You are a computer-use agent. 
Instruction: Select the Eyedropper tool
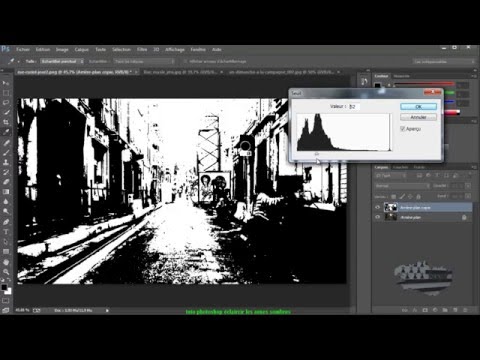(x=6, y=132)
